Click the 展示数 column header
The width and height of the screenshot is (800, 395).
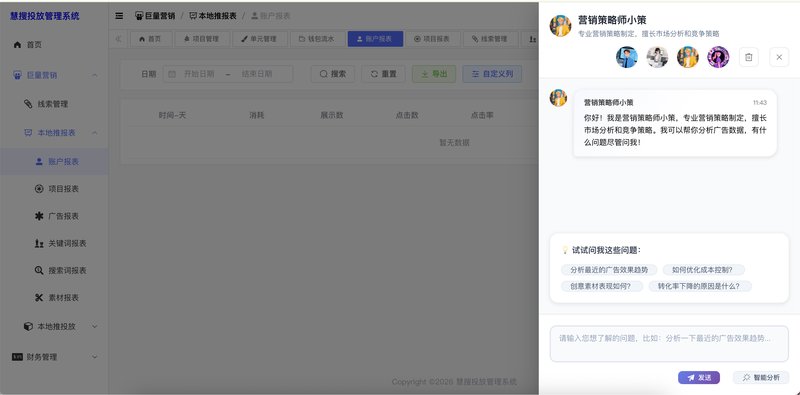coord(332,115)
